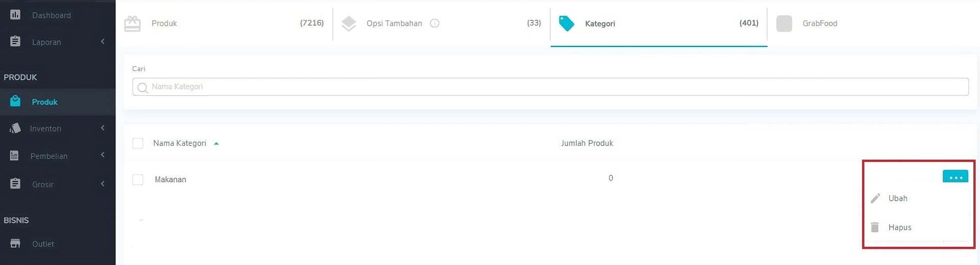
Task: Choose Ubah from the row menu
Action: click(x=916, y=198)
